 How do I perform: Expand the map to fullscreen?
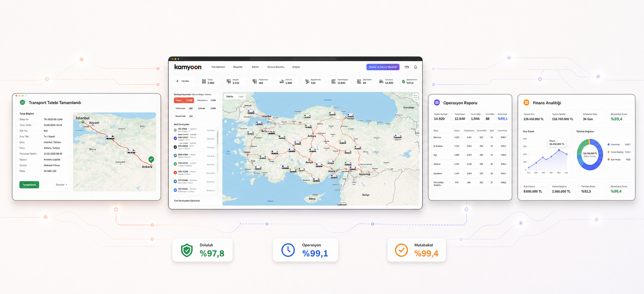tap(415, 96)
